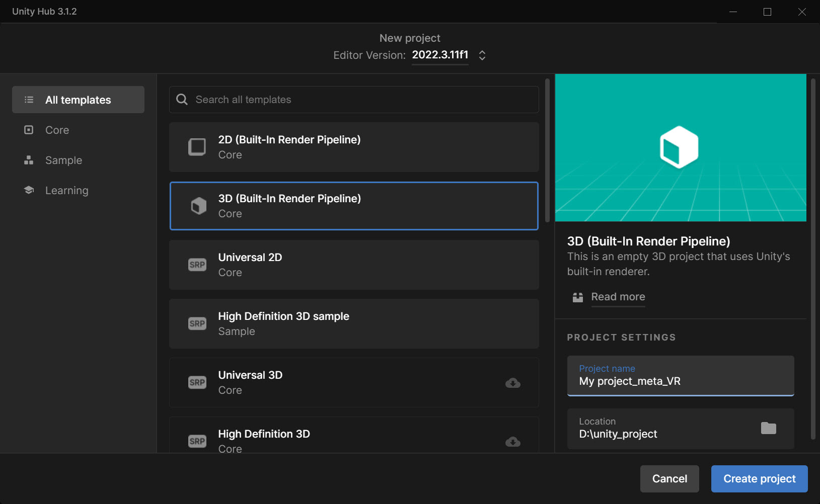Screen dimensions: 820x504
Task: Open the Location folder browse icon
Action: point(768,428)
